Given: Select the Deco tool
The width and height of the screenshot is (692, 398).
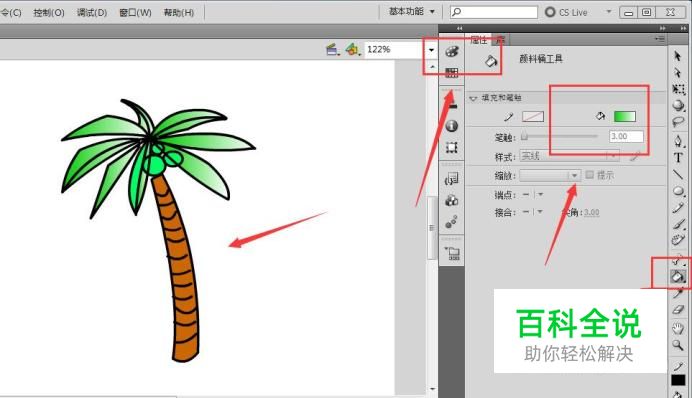Looking at the screenshot, I should 678,240.
